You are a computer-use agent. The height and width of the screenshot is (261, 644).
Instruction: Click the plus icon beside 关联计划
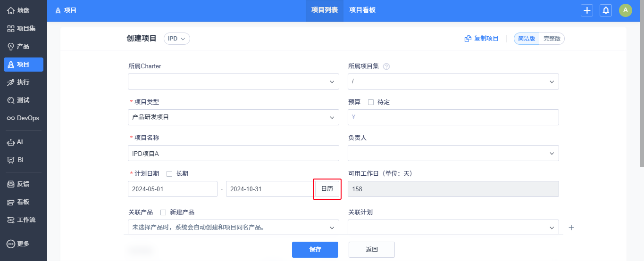click(571, 228)
